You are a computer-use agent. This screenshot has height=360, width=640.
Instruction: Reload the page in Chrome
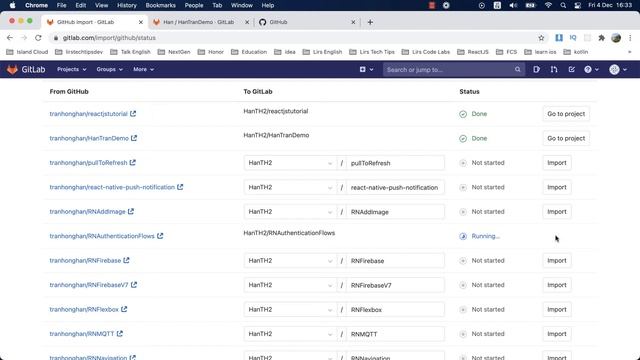[38, 38]
